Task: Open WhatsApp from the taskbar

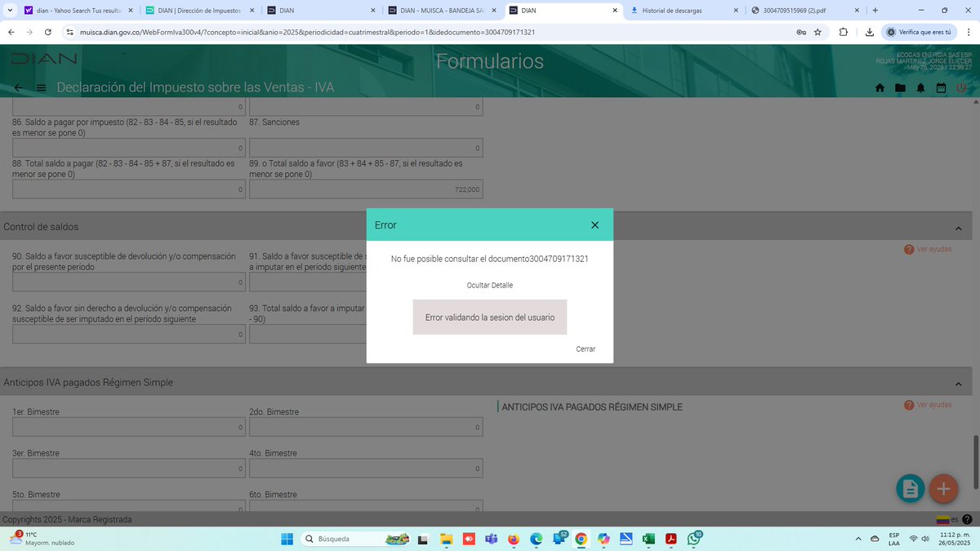Action: coord(694,539)
